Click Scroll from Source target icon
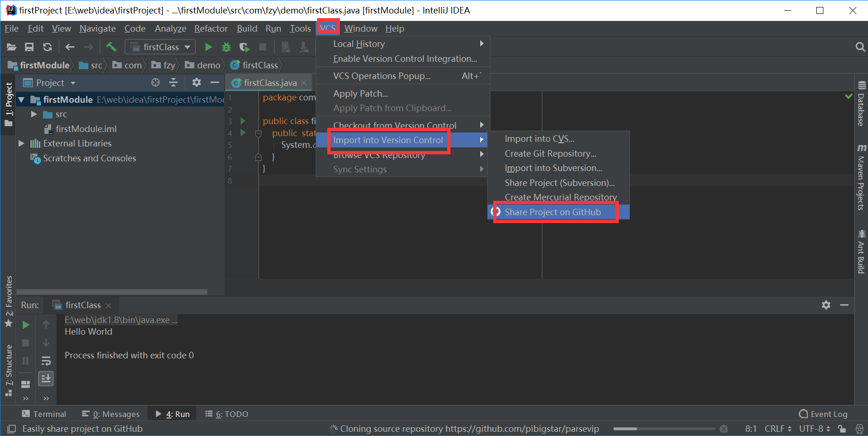Image resolution: width=868 pixels, height=436 pixels. click(155, 83)
